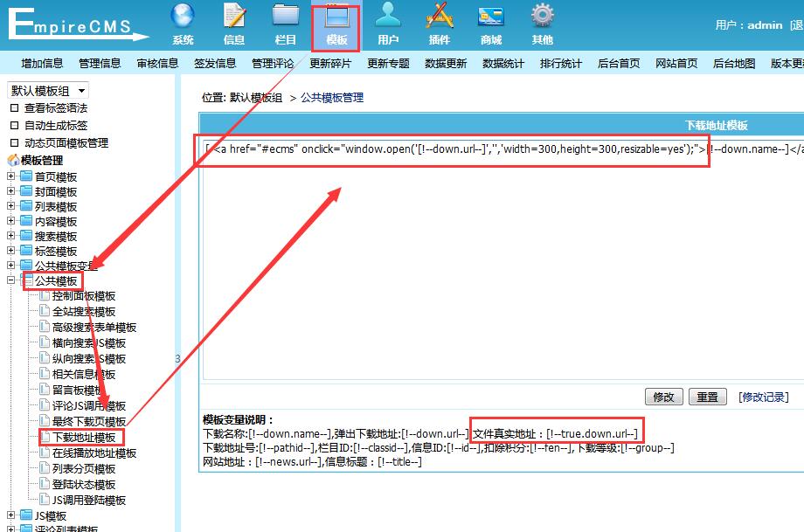Open the [修改记录] change log link
Screen dimensions: 804x532
coord(763,397)
